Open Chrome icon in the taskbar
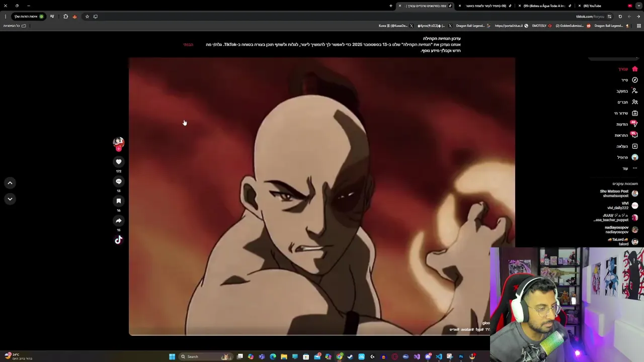 (339, 356)
